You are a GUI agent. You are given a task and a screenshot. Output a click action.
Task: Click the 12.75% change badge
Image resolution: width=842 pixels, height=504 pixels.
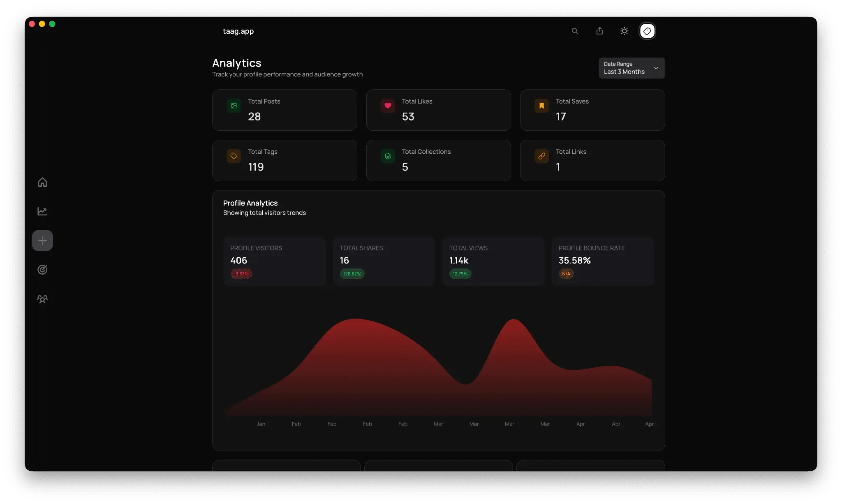pos(460,274)
